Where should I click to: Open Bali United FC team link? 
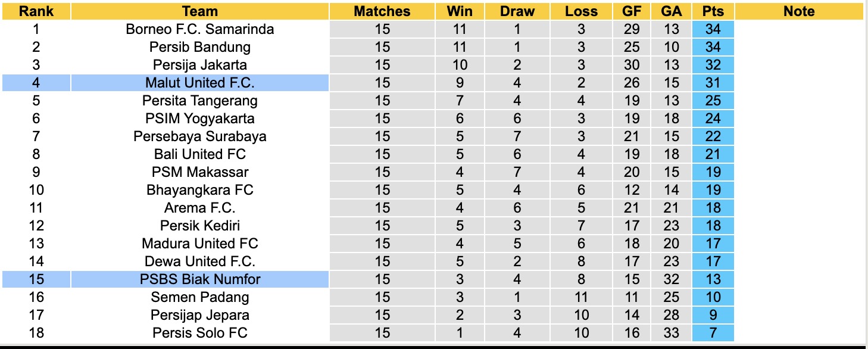click(x=200, y=154)
